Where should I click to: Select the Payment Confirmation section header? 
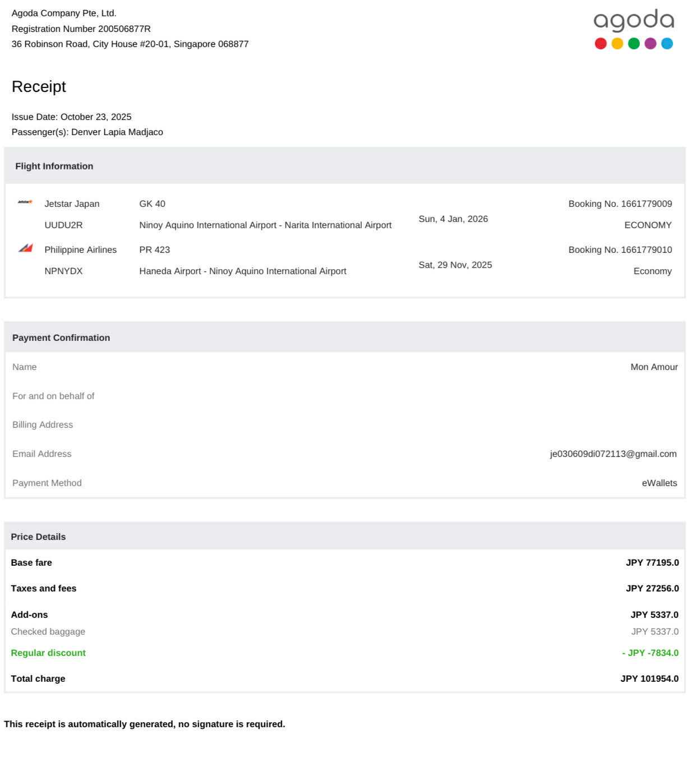(61, 338)
